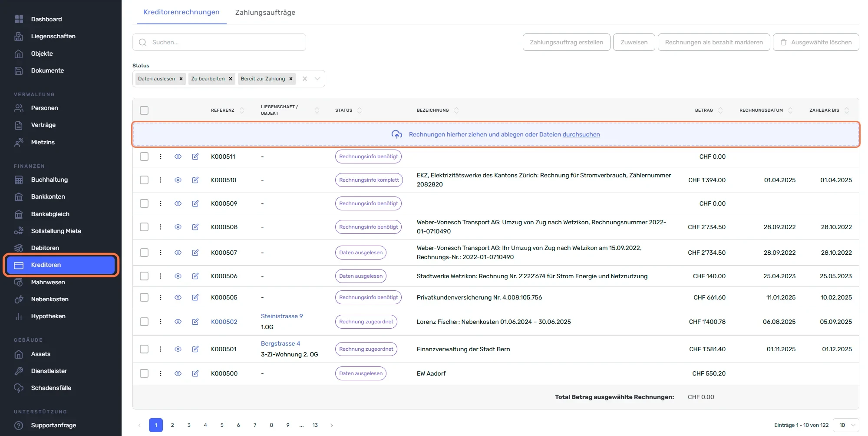Click the Zahlungsauftrag erstellen button
Screen dimensions: 868x436
pos(566,42)
